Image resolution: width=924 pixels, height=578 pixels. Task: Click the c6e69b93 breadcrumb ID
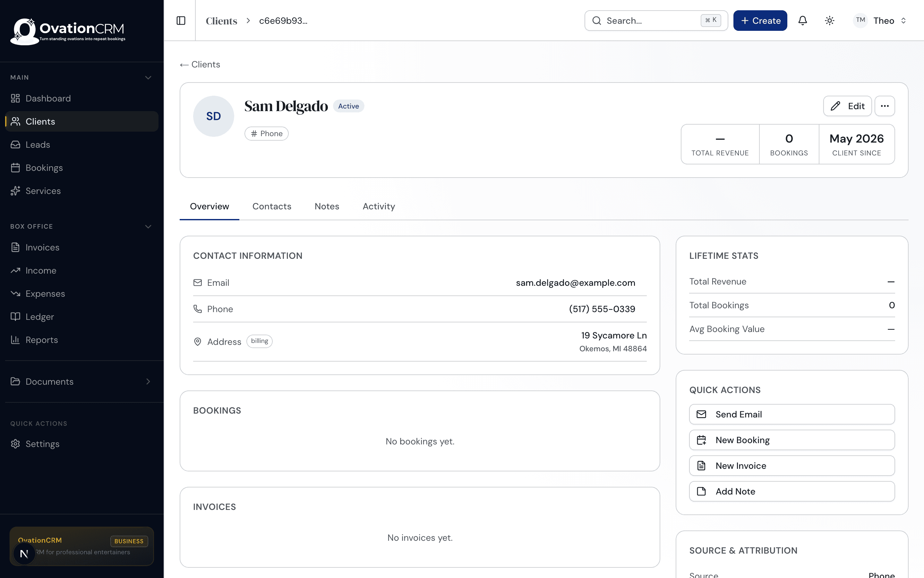[x=283, y=21]
